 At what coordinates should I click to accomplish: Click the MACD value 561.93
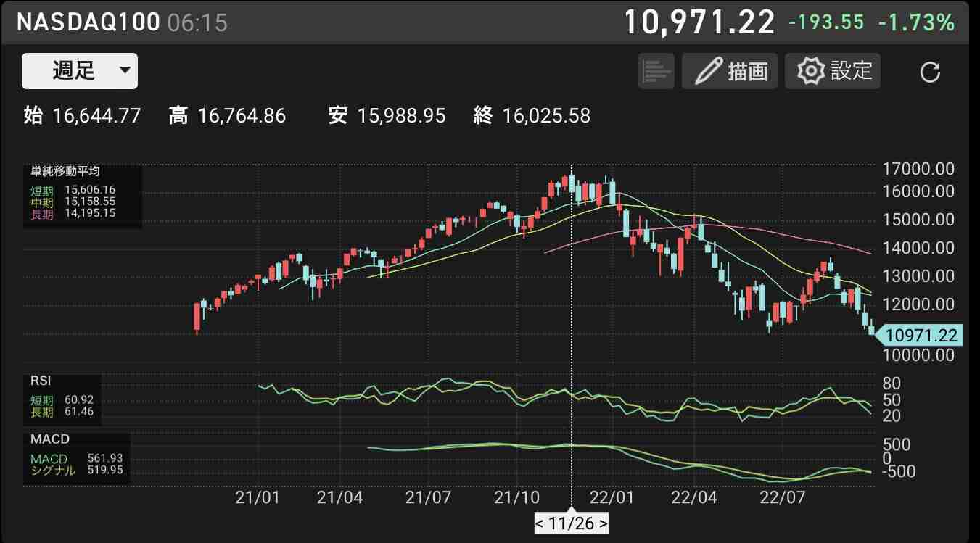(104, 458)
